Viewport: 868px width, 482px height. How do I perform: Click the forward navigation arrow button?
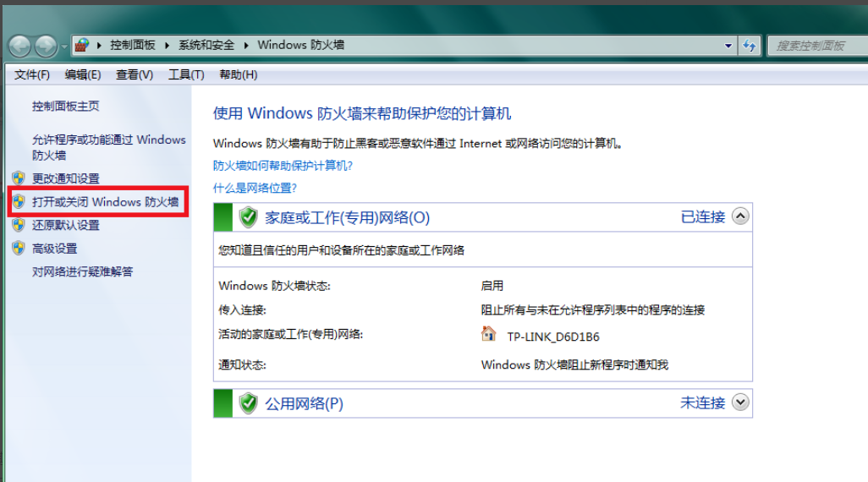[46, 46]
